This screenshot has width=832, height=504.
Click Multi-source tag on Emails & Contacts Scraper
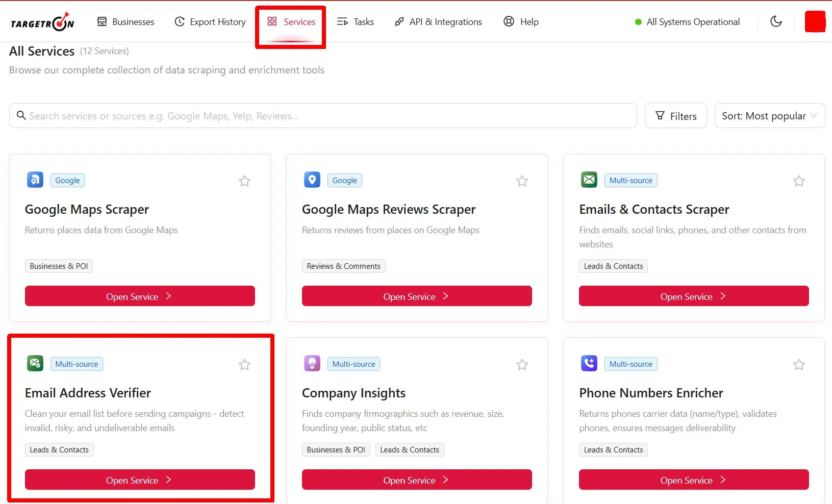pos(631,181)
